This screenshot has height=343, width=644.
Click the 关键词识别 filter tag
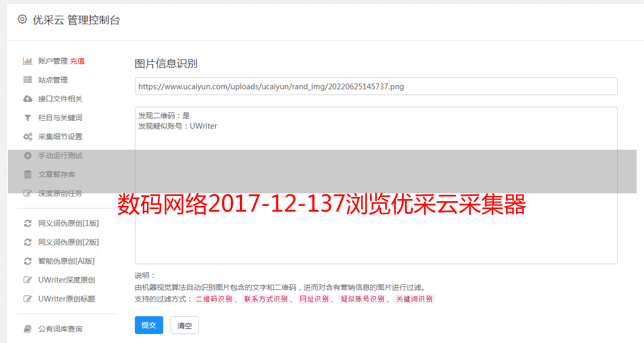coord(415,299)
